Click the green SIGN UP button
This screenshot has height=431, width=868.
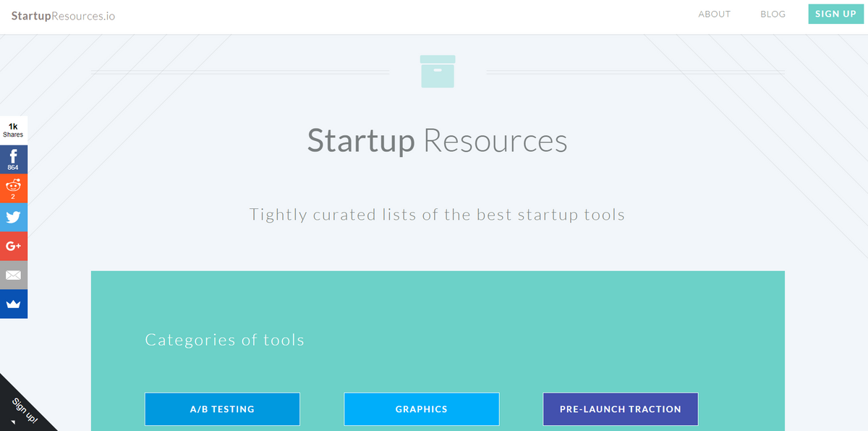click(x=835, y=14)
